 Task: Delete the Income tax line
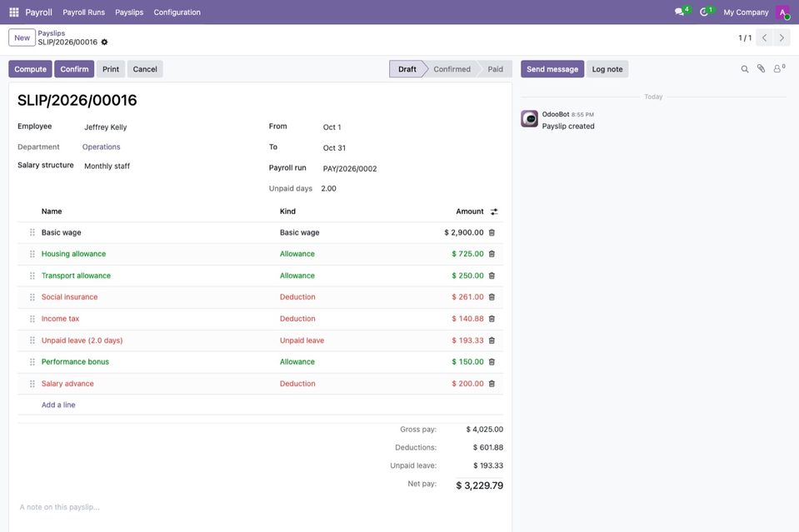(492, 319)
